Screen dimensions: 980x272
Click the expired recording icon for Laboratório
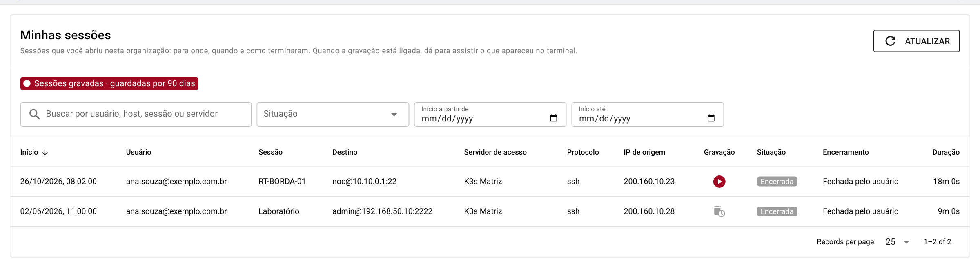coord(719,211)
